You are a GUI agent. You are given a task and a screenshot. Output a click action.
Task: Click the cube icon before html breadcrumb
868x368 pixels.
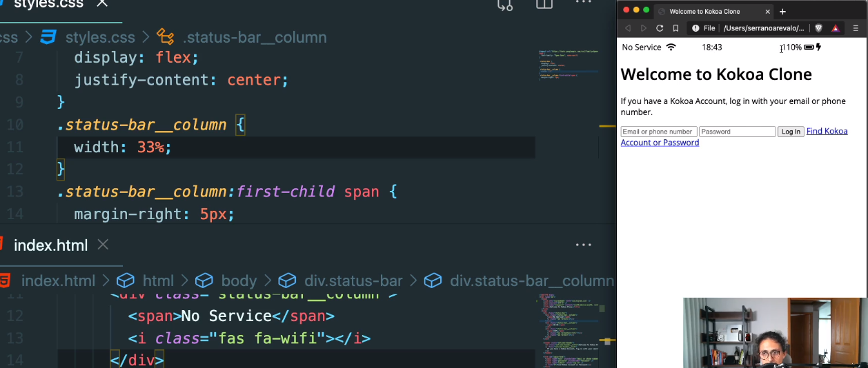coord(125,280)
